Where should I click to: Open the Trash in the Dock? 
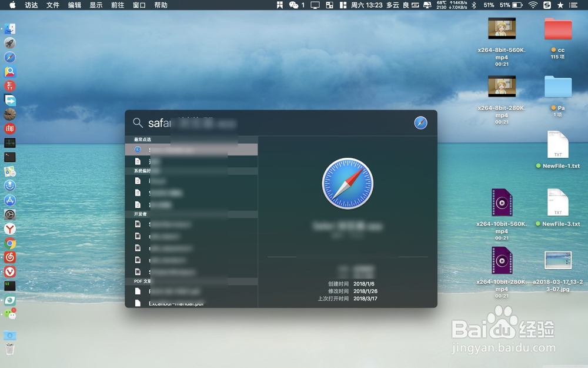(10, 349)
